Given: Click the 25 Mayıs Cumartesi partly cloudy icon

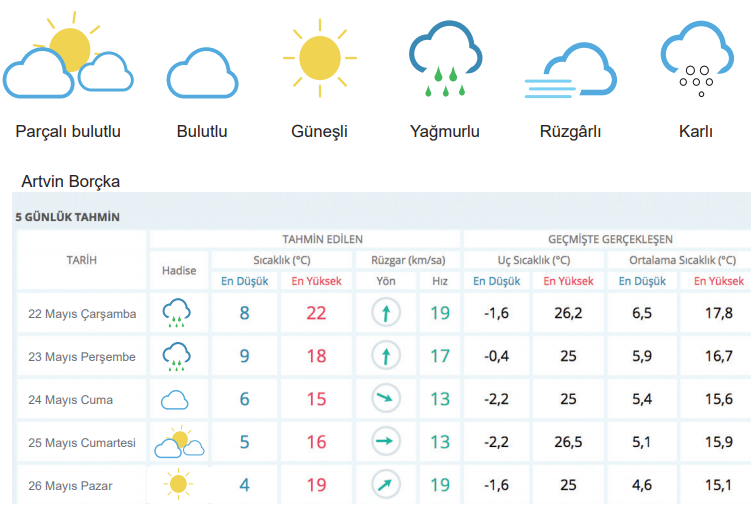Looking at the screenshot, I should tap(178, 442).
